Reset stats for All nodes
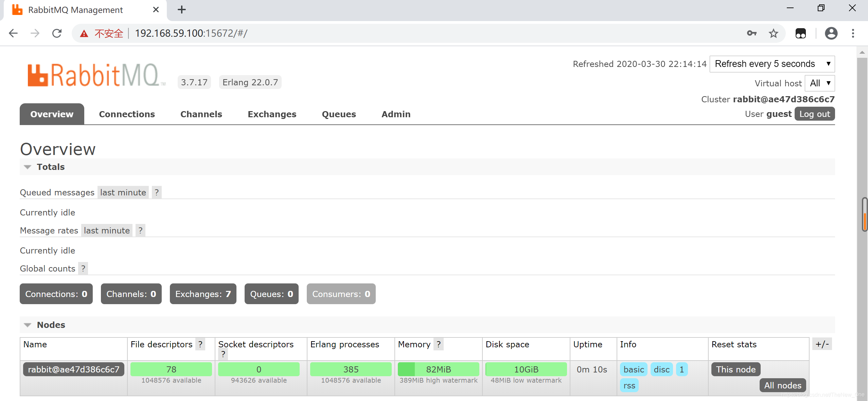Screen dimensions: 868x401 tap(783, 385)
